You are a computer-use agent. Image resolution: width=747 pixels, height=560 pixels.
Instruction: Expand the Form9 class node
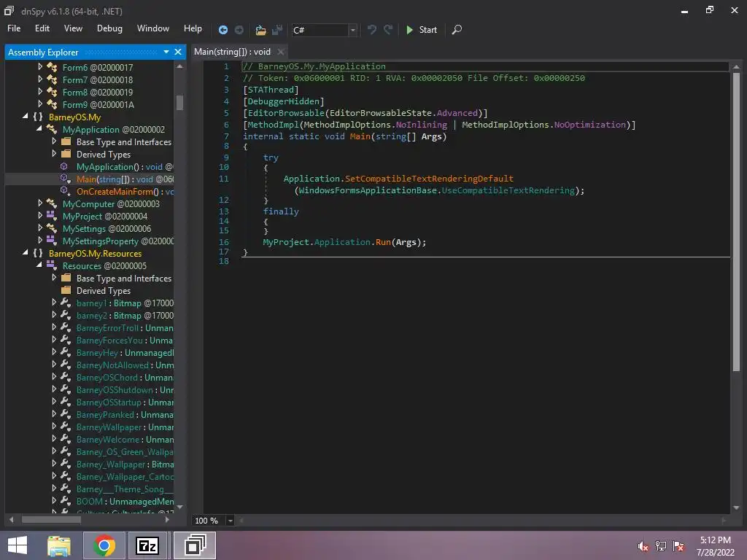[40, 104]
